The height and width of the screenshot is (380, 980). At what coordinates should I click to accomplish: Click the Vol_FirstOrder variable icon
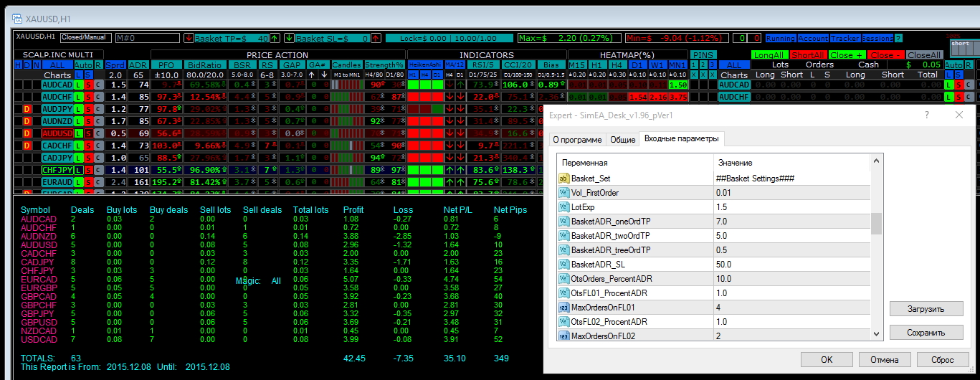coord(564,193)
